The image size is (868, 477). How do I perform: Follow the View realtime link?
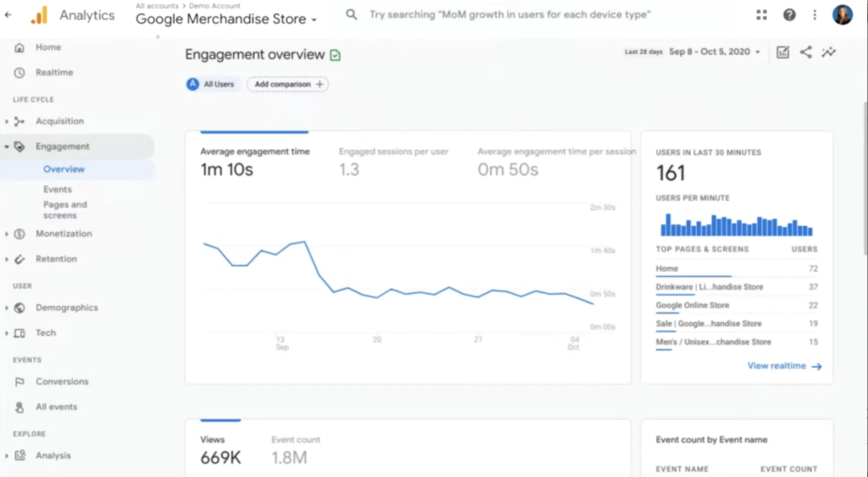784,366
